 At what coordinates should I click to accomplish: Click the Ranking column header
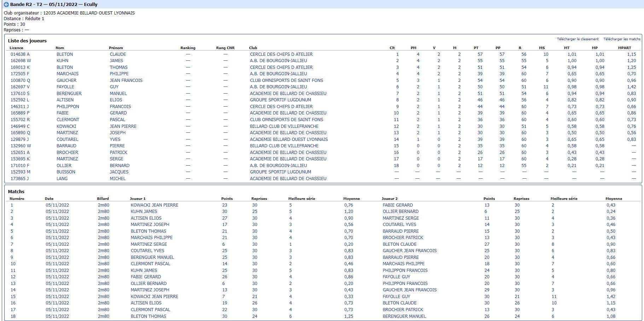188,48
